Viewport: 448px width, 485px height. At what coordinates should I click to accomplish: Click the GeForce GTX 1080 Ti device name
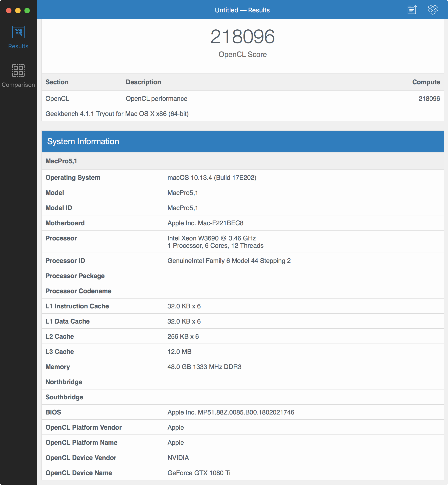pyautogui.click(x=199, y=473)
